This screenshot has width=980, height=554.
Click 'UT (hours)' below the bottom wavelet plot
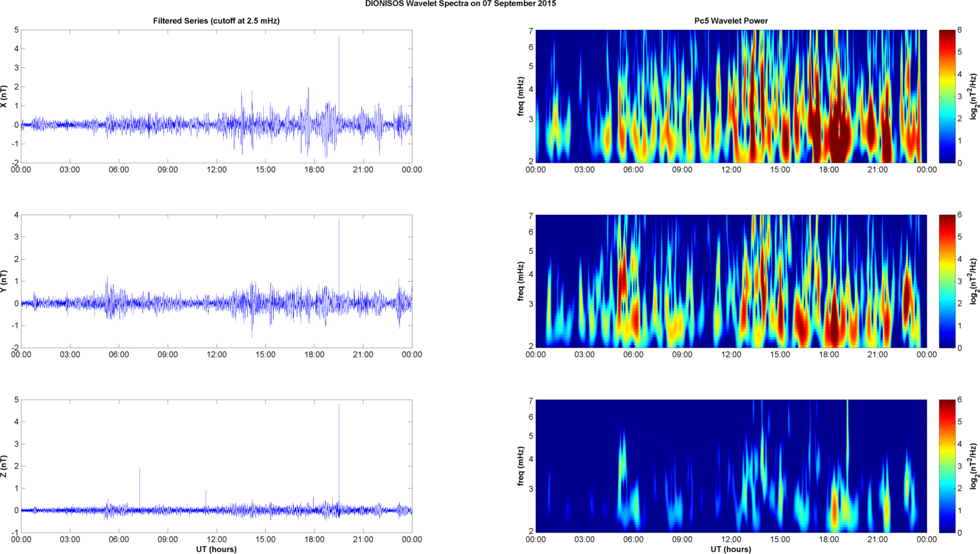[731, 549]
